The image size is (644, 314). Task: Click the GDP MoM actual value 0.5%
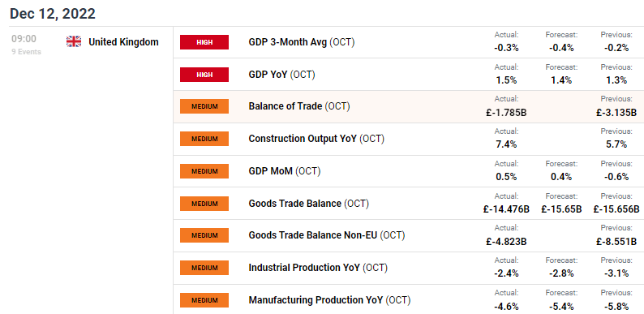(x=506, y=177)
